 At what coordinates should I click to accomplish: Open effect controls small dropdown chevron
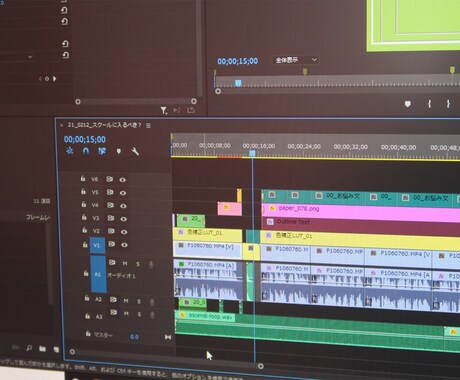tap(30, 57)
